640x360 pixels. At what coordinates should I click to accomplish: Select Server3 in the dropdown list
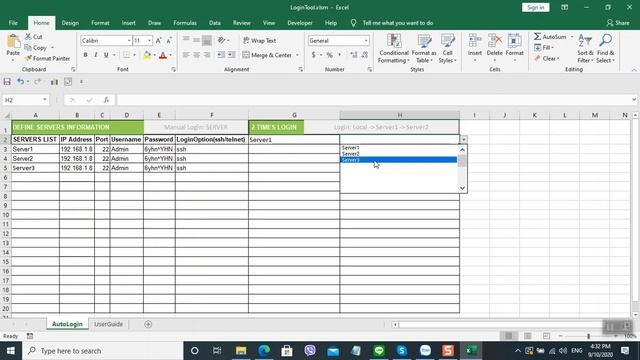(398, 160)
